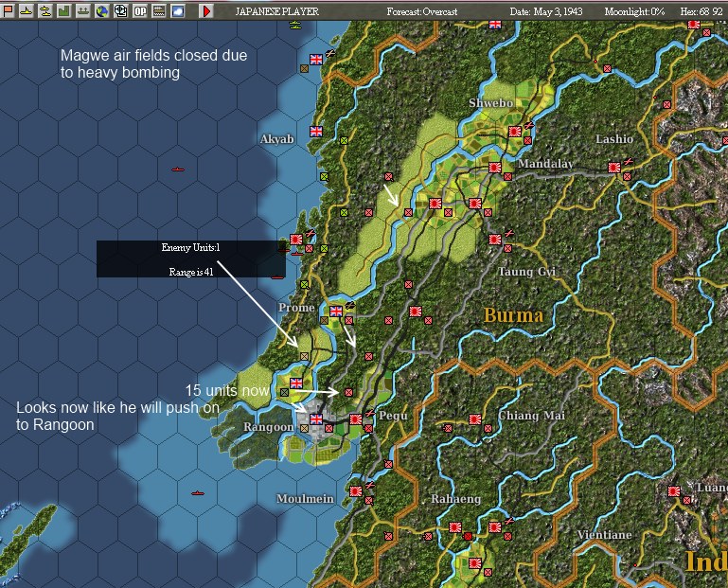Select the red ship icon west of Akyab
Viewport: 728px width, 588px height.
click(x=178, y=169)
